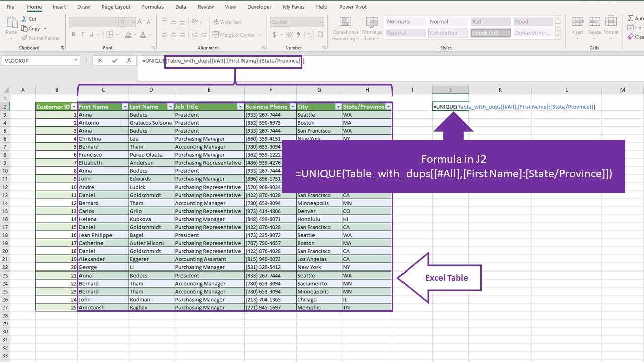The height and width of the screenshot is (362, 644).
Task: Click Merge & Center button
Action: coord(234,35)
